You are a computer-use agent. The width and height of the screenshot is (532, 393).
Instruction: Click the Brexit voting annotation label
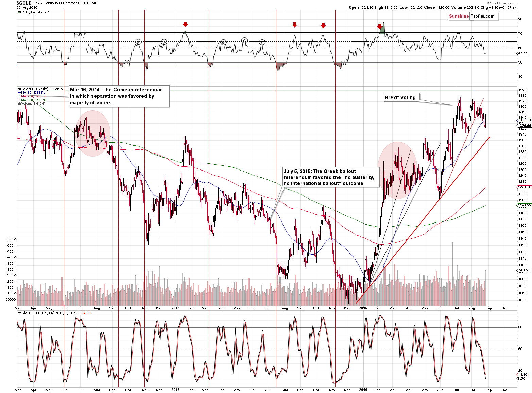401,97
